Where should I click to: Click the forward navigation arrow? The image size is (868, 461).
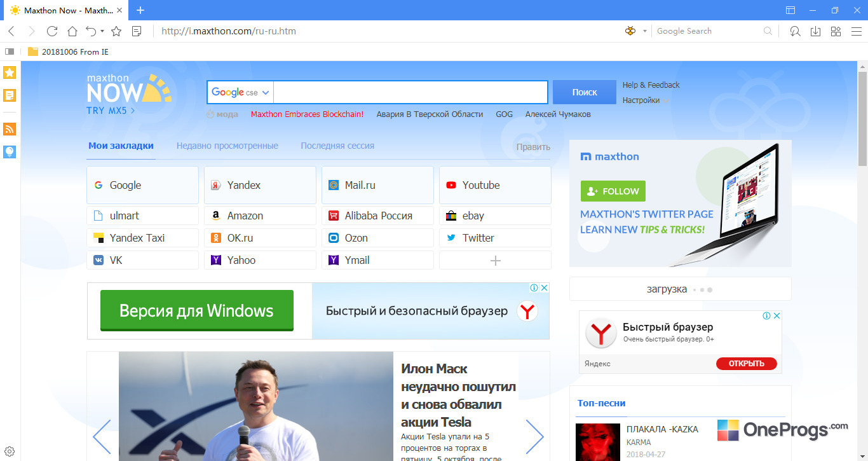31,31
